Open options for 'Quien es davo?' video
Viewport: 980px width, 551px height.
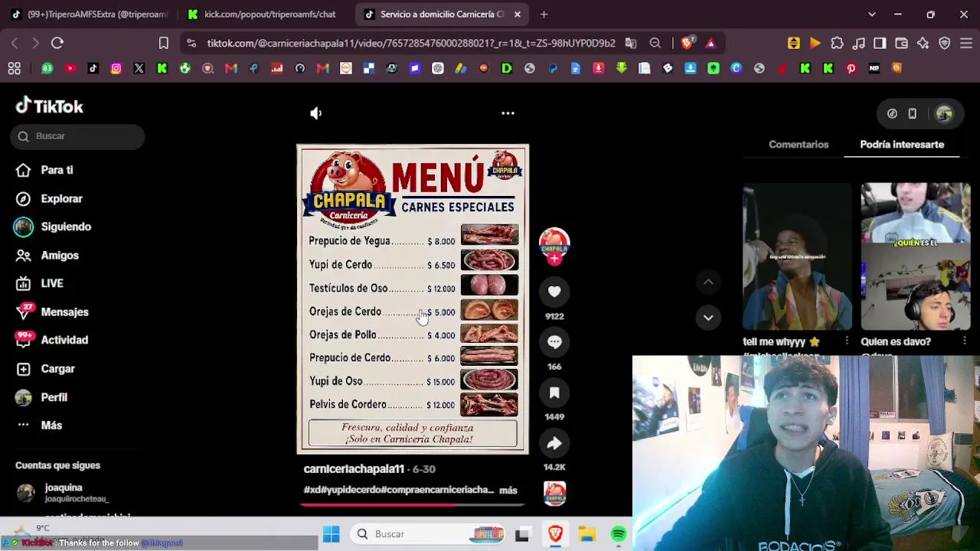(x=965, y=341)
